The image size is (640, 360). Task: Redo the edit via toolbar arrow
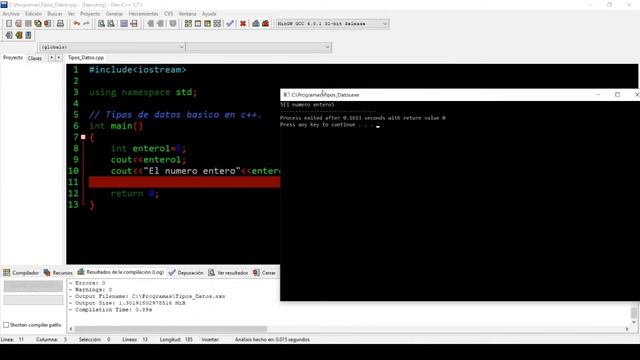(x=86, y=24)
